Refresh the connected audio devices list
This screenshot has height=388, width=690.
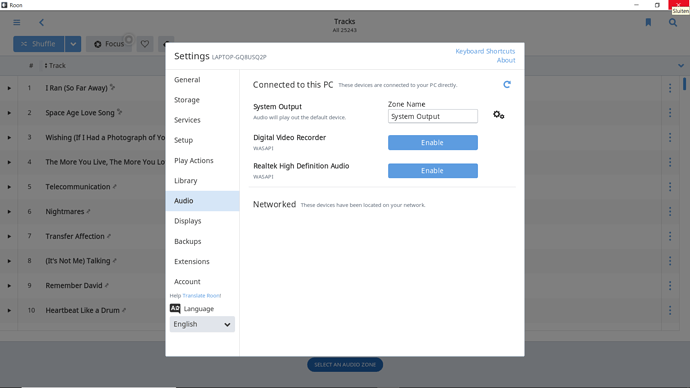(507, 84)
